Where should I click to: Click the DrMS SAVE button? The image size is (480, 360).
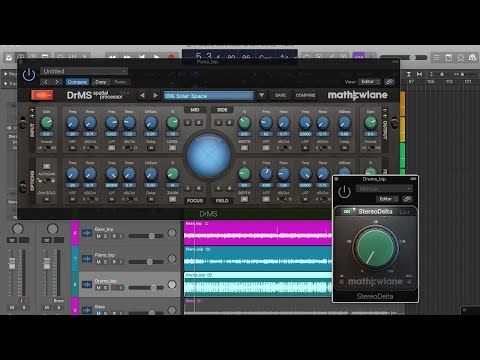pos(280,95)
